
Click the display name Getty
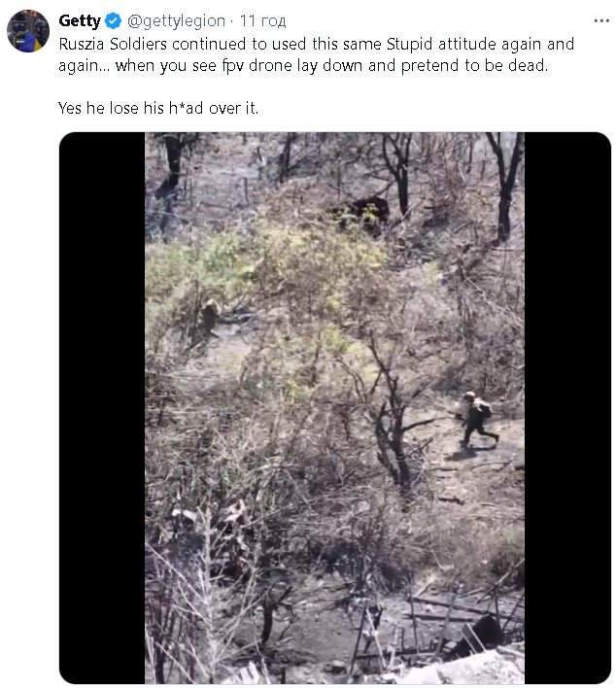[80, 20]
